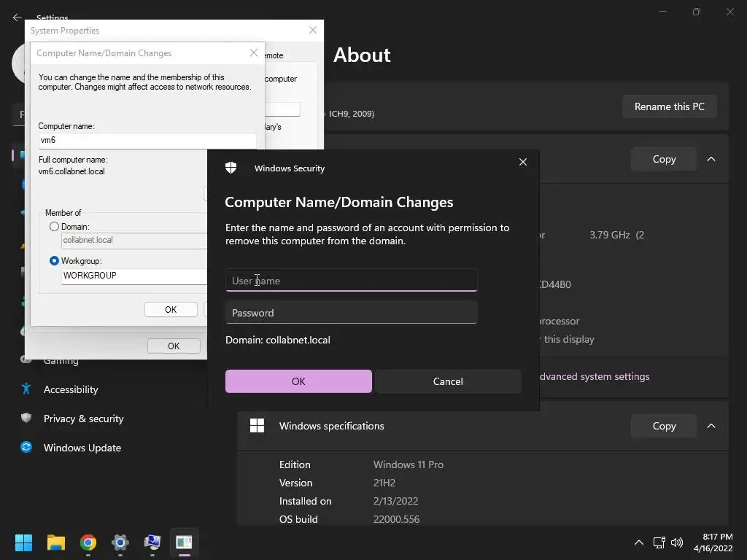Open Privacy & security in Settings sidebar
Viewport: 747px width, 560px height.
pyautogui.click(x=83, y=419)
